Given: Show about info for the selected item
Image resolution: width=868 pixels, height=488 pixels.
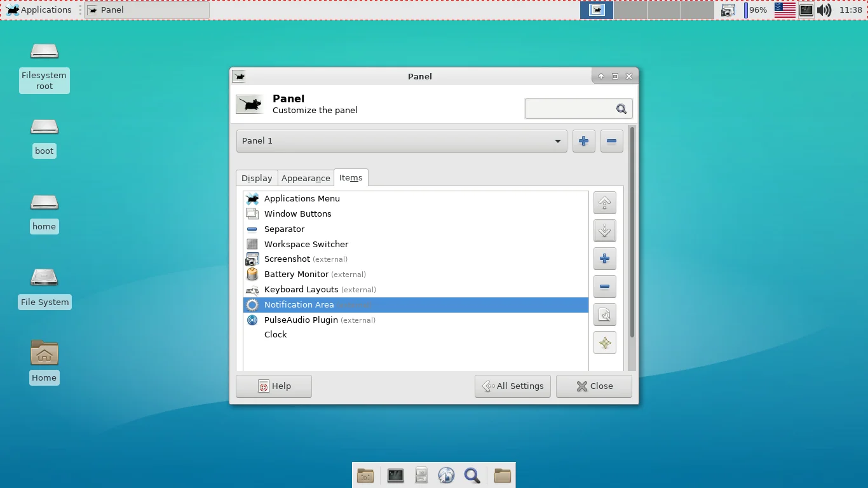Looking at the screenshot, I should (x=604, y=343).
